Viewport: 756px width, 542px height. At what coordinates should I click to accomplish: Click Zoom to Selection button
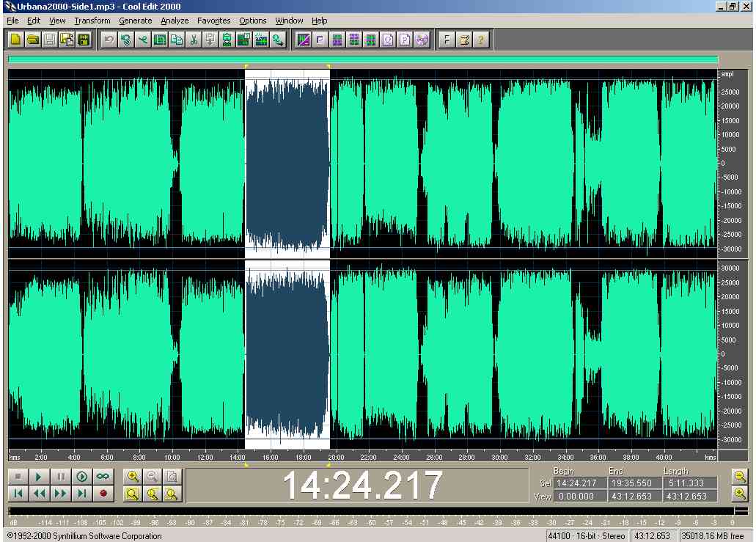click(x=133, y=494)
